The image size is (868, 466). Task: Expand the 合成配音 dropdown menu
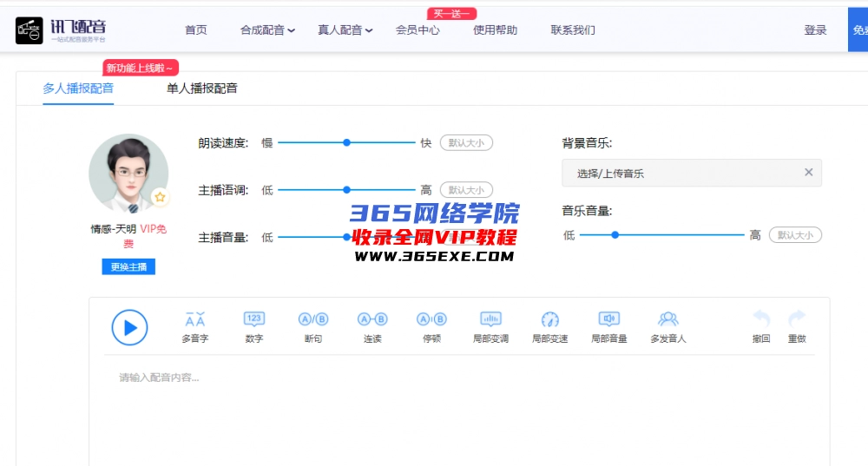point(267,30)
